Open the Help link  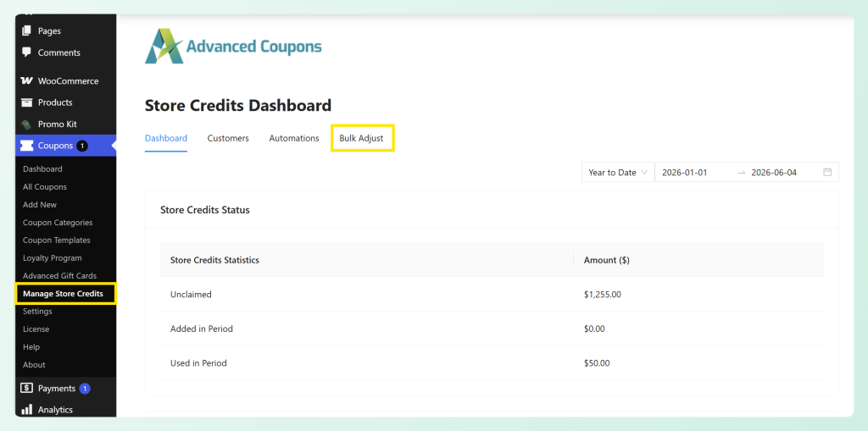tap(31, 347)
